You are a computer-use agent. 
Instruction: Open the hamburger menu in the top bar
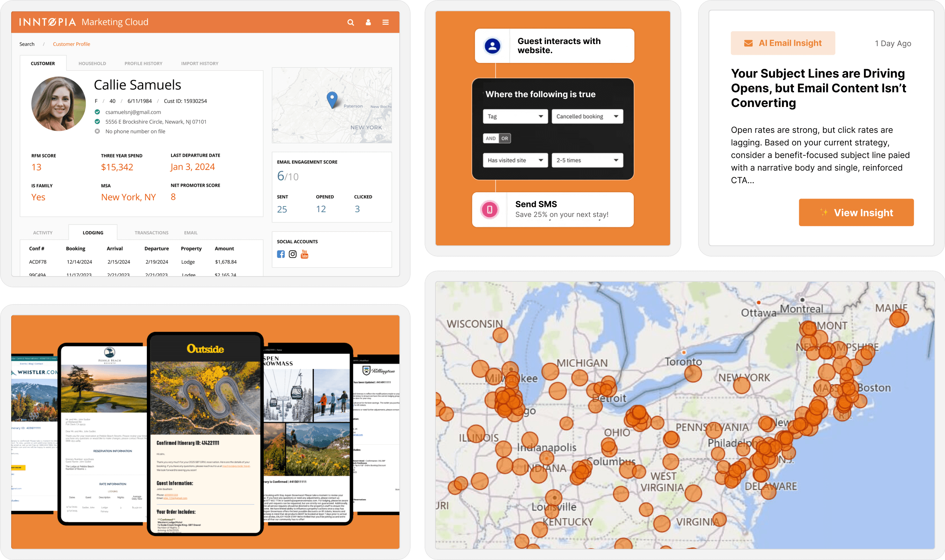(386, 22)
